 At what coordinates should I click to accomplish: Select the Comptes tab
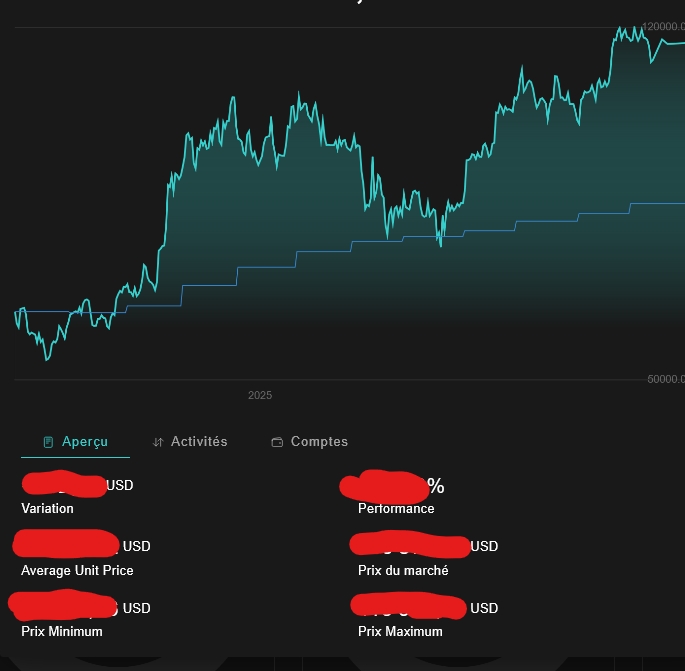(x=319, y=442)
